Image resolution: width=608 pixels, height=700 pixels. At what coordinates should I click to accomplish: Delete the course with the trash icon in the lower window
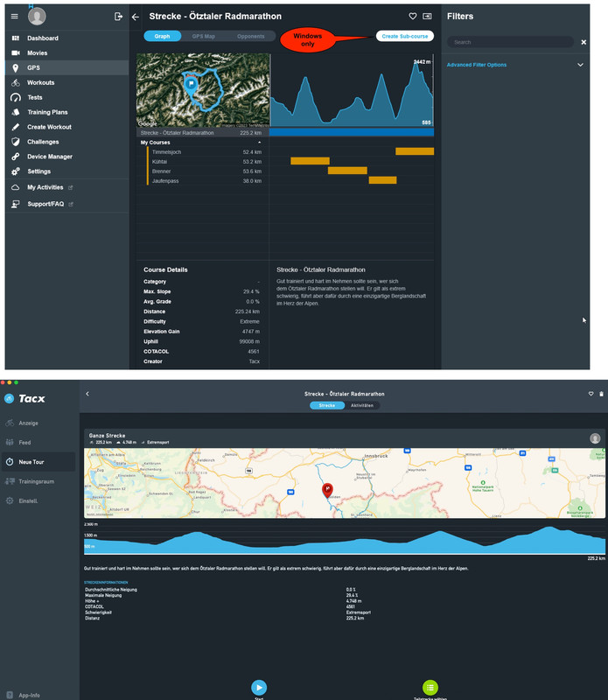(601, 394)
